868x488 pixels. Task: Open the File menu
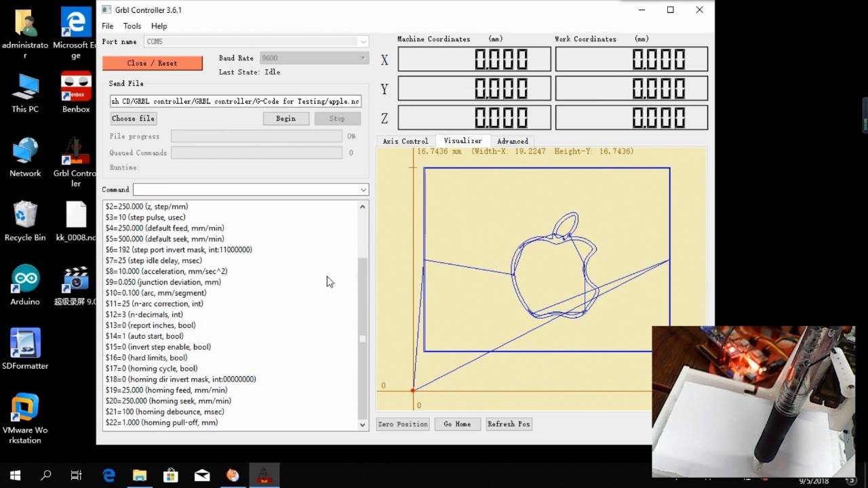[x=108, y=26]
